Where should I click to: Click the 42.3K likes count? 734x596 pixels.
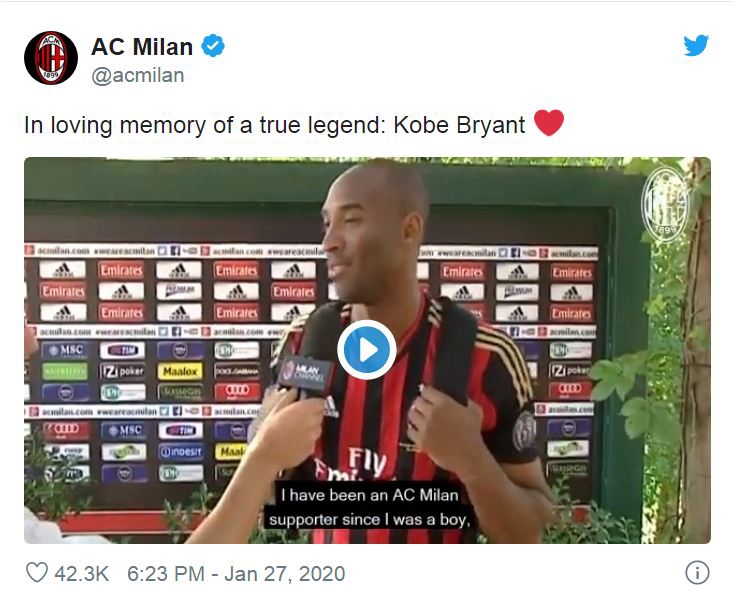pos(81,573)
